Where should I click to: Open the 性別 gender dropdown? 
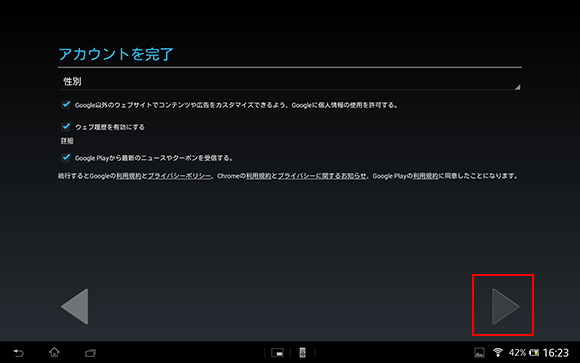pyautogui.click(x=290, y=82)
